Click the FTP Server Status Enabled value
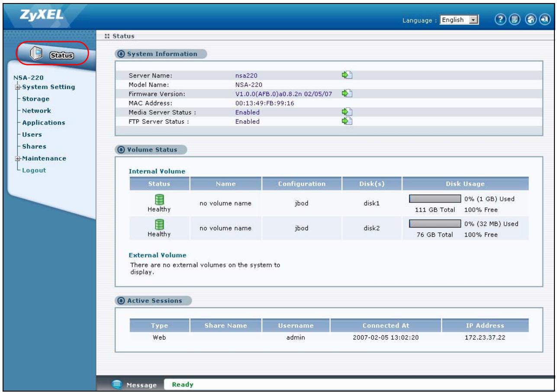557x392 pixels. click(x=247, y=121)
